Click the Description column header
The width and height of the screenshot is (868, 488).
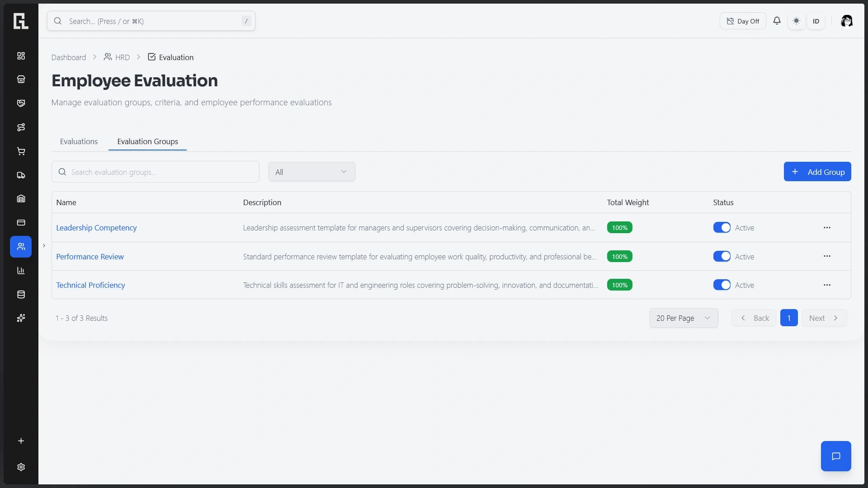coord(262,202)
